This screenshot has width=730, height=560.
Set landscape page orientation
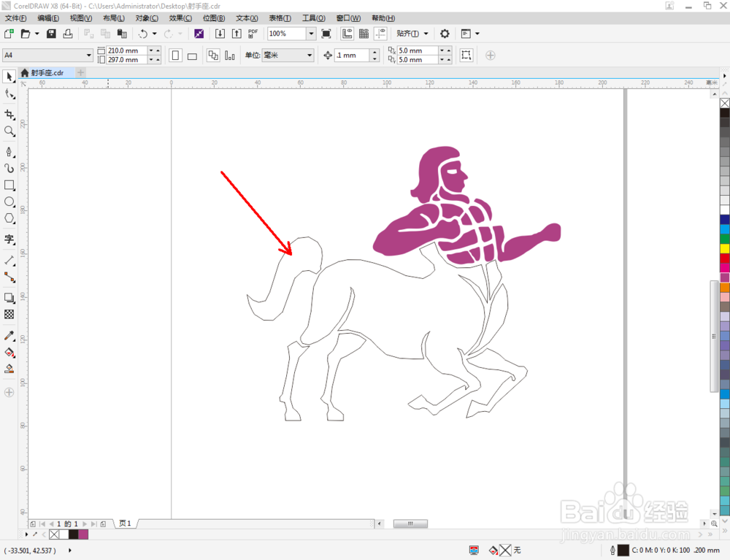click(192, 55)
